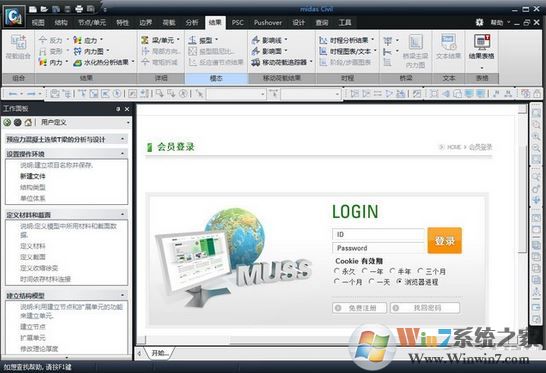The image size is (546, 373).
Task: Click the 时程分析结果 time history results icon
Action: [323, 40]
